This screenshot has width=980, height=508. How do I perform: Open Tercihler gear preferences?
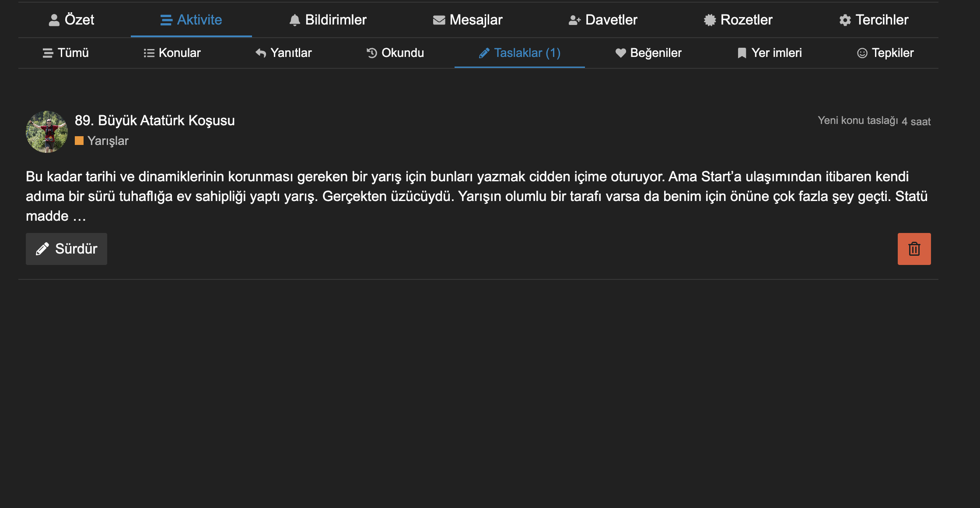pyautogui.click(x=874, y=20)
